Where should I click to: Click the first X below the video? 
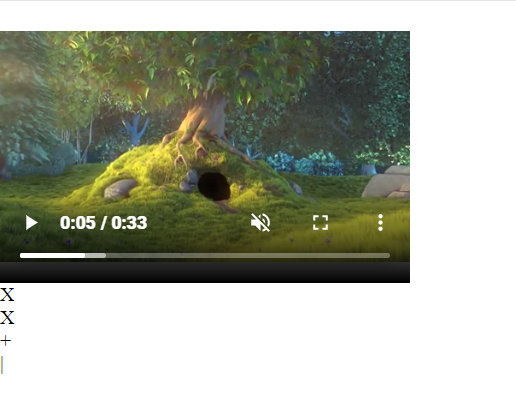[x=7, y=295]
